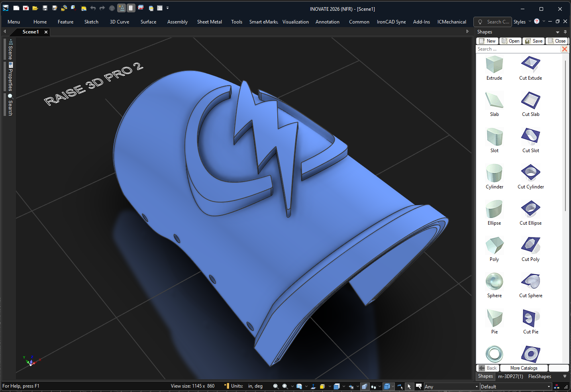Click the flag-with-cursor icon in the status bar
Viewport: 571px width, 392px height.
(x=419, y=386)
